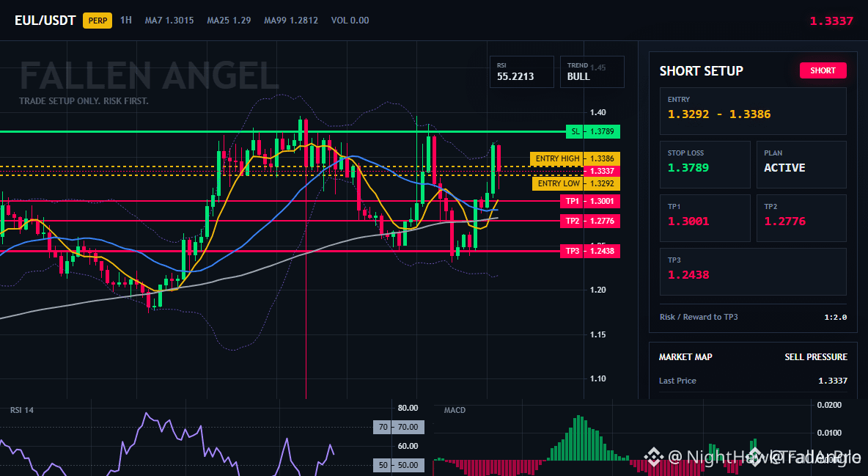Screen dimensions: 868x476
Task: Click the ENTRY LOW 1.3292 chart tag
Action: coord(575,183)
